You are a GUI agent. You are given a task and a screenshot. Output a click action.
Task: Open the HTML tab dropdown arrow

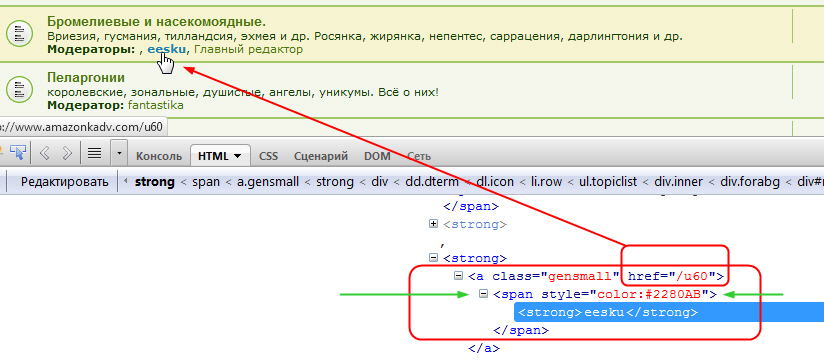(x=238, y=156)
